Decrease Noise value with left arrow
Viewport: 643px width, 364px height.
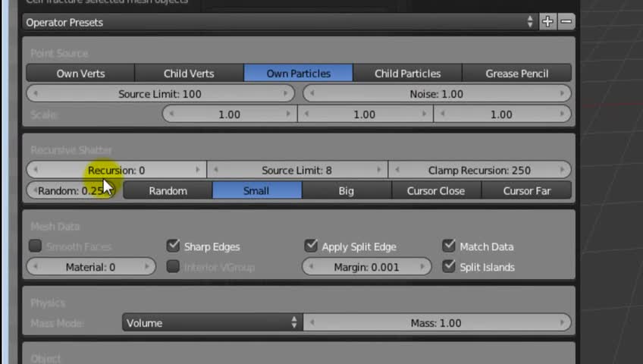[x=312, y=94]
